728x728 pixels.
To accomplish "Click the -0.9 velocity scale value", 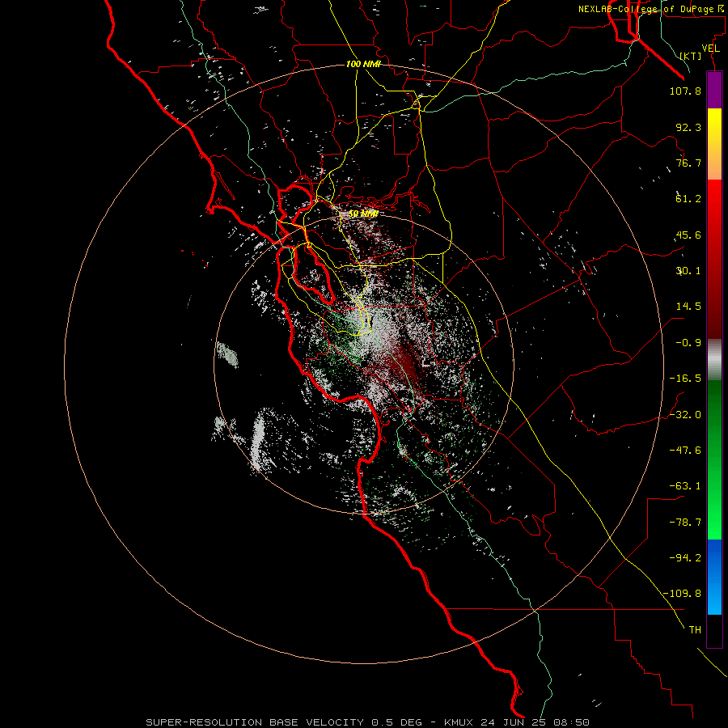I will [688, 343].
